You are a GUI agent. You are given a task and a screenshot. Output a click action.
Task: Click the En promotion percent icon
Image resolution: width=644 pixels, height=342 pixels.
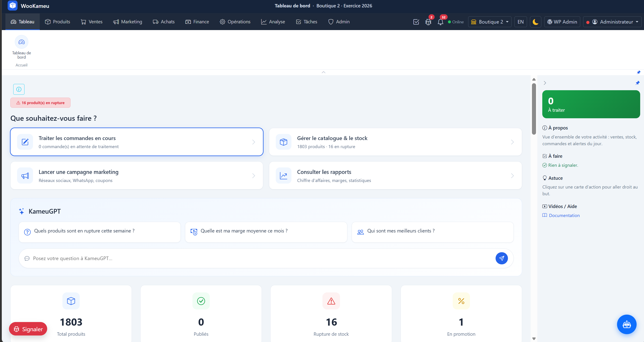point(461,301)
